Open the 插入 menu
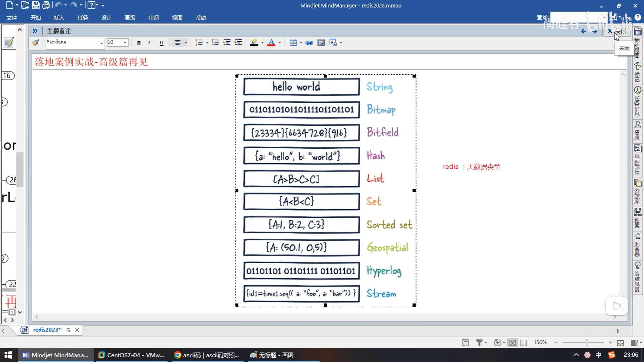The height and width of the screenshot is (362, 644). [x=59, y=18]
